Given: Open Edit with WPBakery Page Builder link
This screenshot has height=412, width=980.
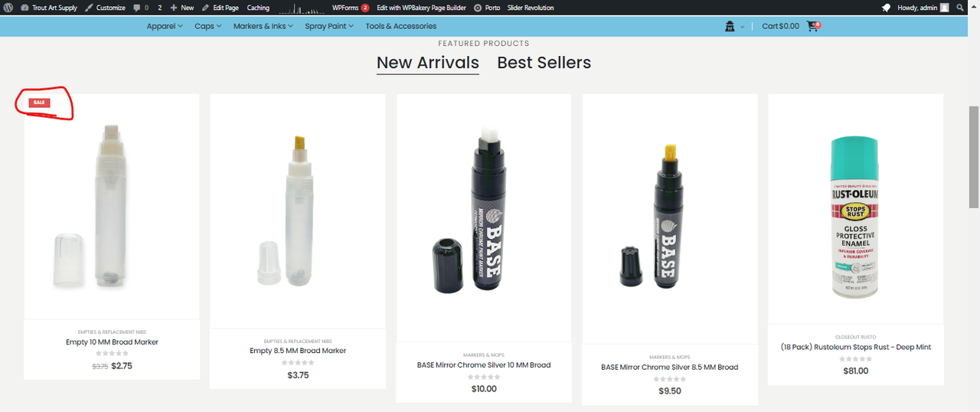Looking at the screenshot, I should click(x=421, y=8).
